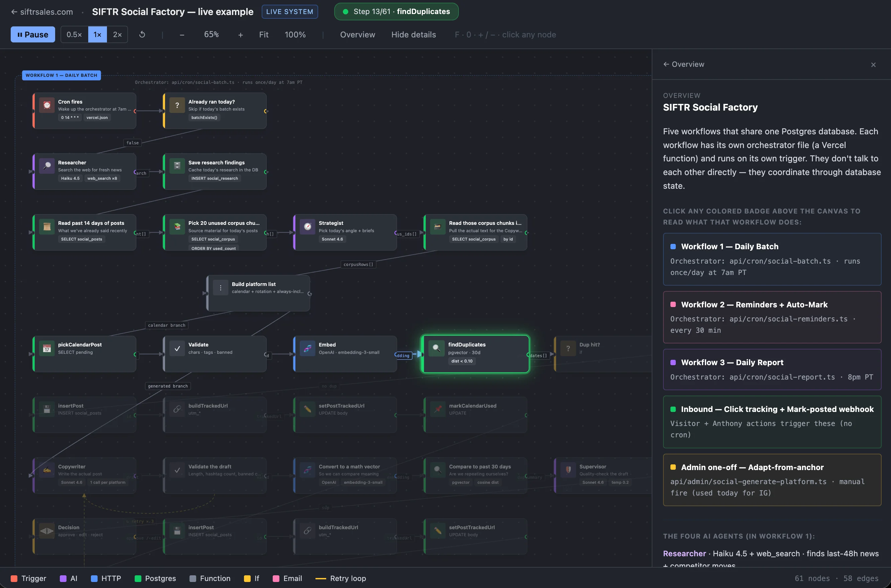Click the 'INSERT social_research' tag
The height and width of the screenshot is (588, 891).
pyautogui.click(x=215, y=178)
